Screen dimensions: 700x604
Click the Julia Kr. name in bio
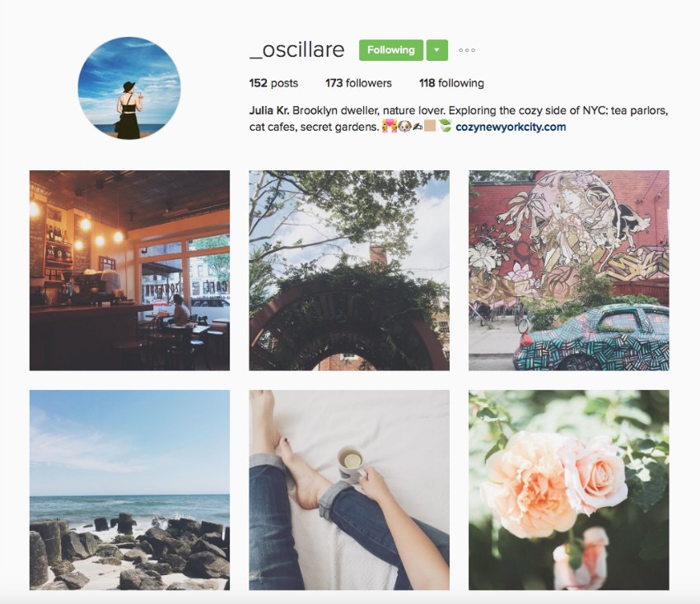click(269, 110)
